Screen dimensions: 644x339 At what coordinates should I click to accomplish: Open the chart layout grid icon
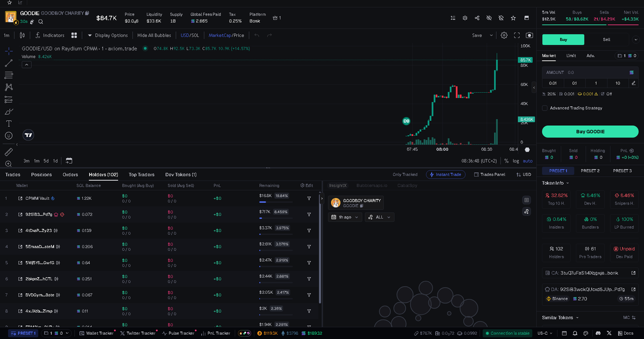pos(74,35)
